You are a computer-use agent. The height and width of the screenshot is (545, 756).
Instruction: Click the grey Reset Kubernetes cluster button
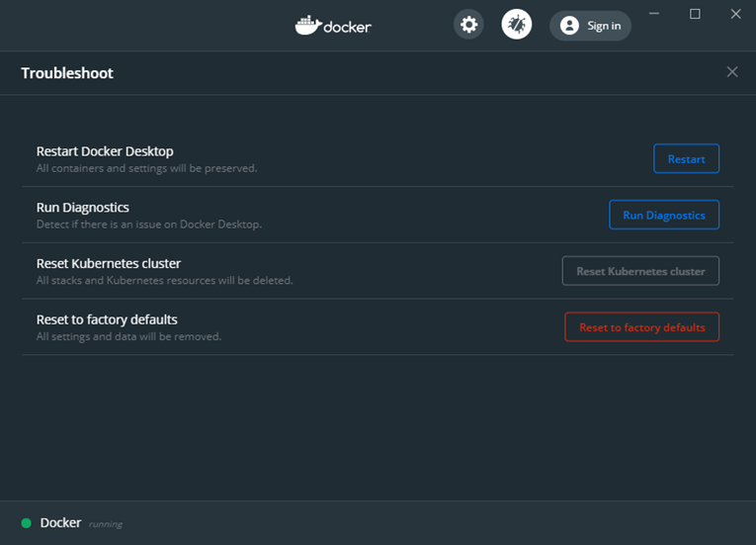point(640,271)
